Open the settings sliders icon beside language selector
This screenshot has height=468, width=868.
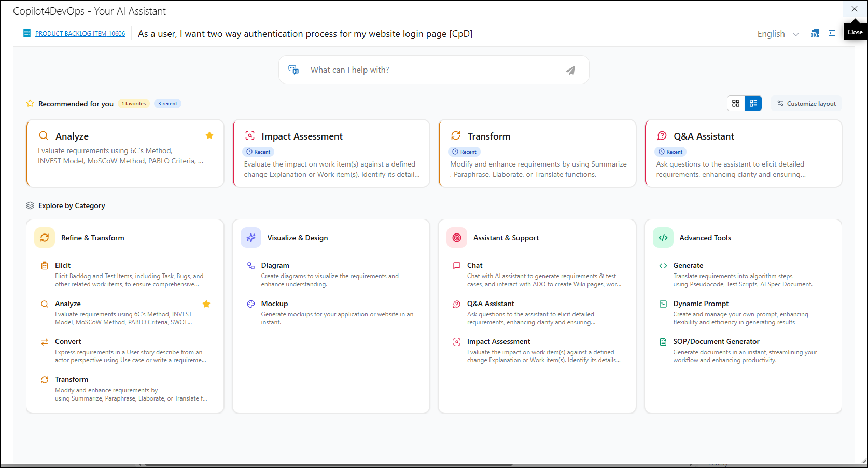tap(831, 33)
